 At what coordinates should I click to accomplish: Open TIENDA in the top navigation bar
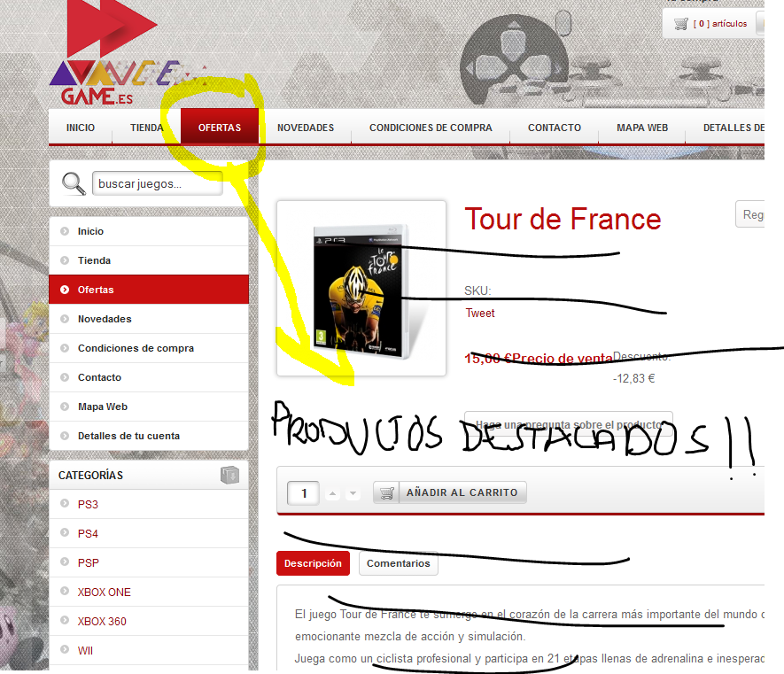[146, 128]
